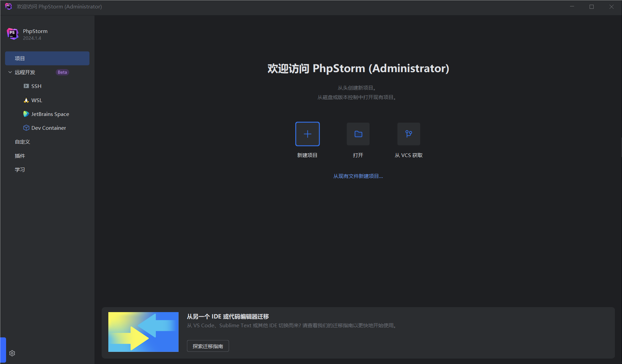Image resolution: width=622 pixels, height=364 pixels.
Task: Click the migration banner arrows thumbnail
Action: pos(143,332)
